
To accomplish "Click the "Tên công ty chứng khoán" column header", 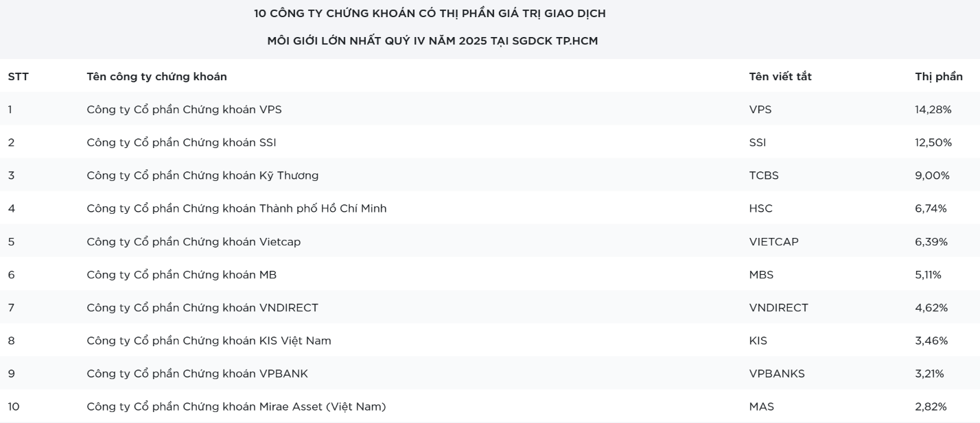I will click(156, 76).
